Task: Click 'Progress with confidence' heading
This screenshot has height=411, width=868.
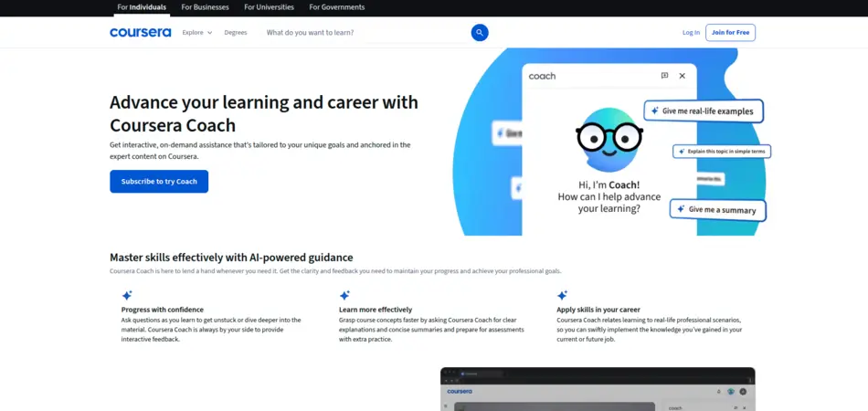Action: point(163,310)
